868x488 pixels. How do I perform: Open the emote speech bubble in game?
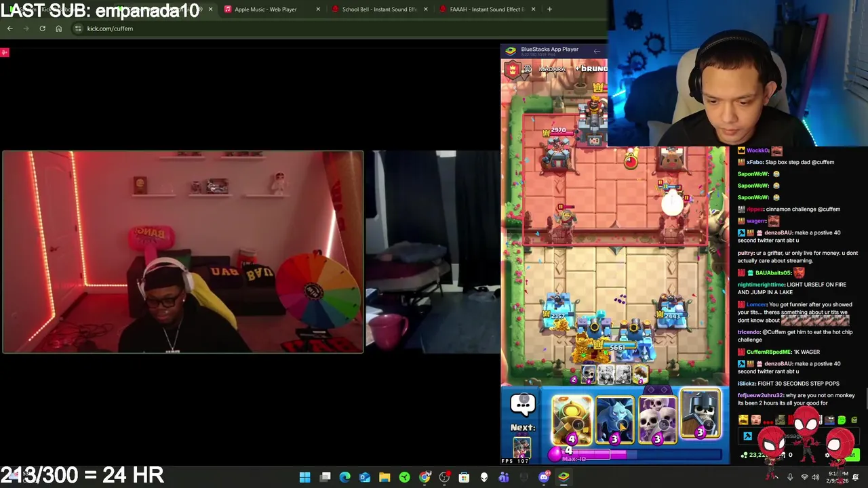(523, 405)
